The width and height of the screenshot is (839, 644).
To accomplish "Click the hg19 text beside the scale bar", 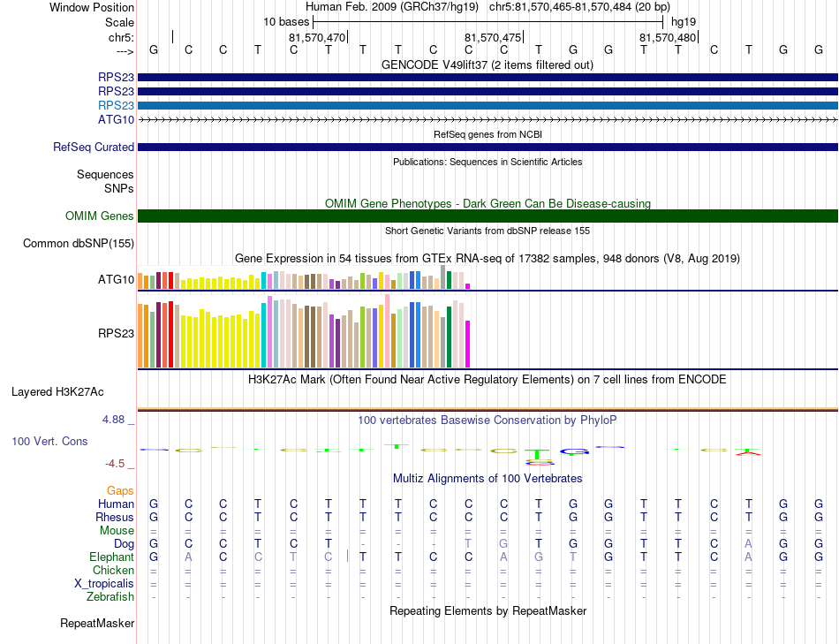I will (684, 22).
